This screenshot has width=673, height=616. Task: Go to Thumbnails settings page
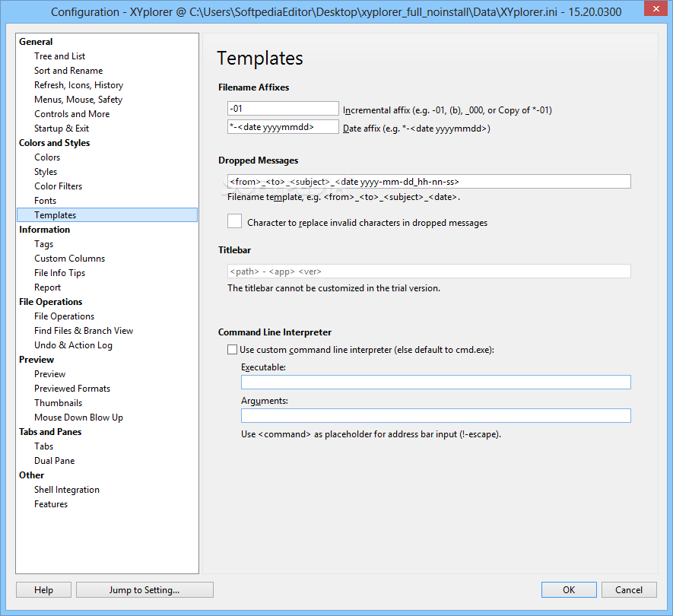(x=58, y=403)
